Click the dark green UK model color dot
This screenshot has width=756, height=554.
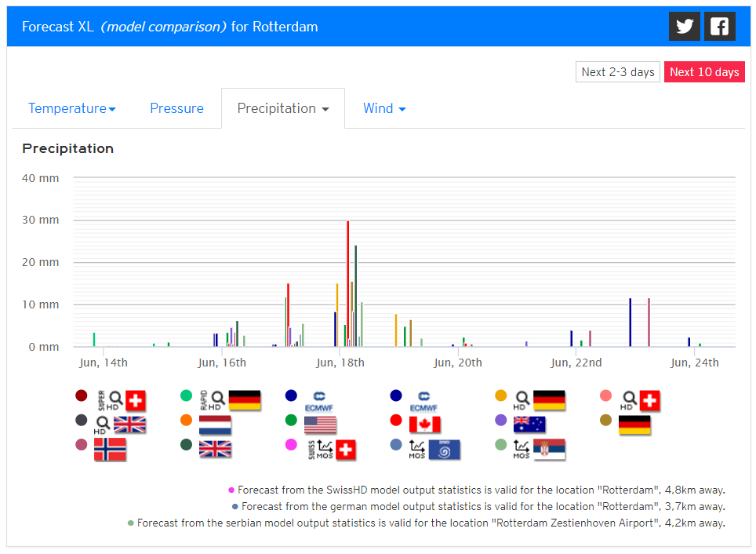click(186, 444)
